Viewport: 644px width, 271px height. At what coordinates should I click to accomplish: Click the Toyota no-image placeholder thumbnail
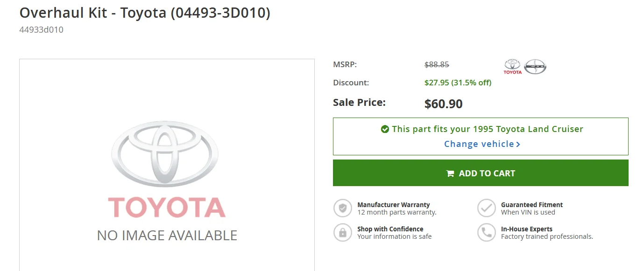point(167,165)
